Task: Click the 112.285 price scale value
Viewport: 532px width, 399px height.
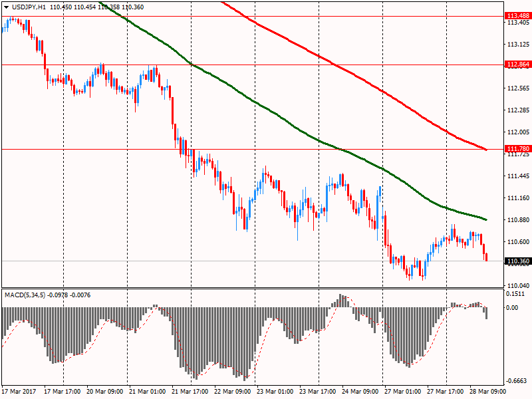Action: point(519,110)
